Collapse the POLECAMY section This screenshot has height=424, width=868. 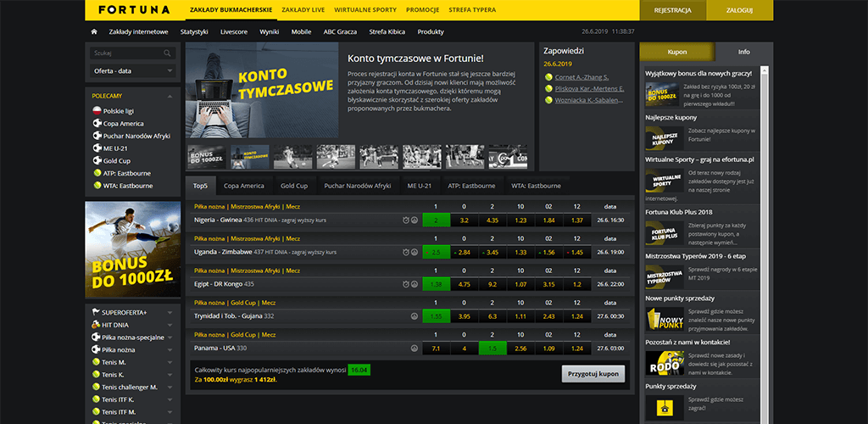(x=171, y=96)
